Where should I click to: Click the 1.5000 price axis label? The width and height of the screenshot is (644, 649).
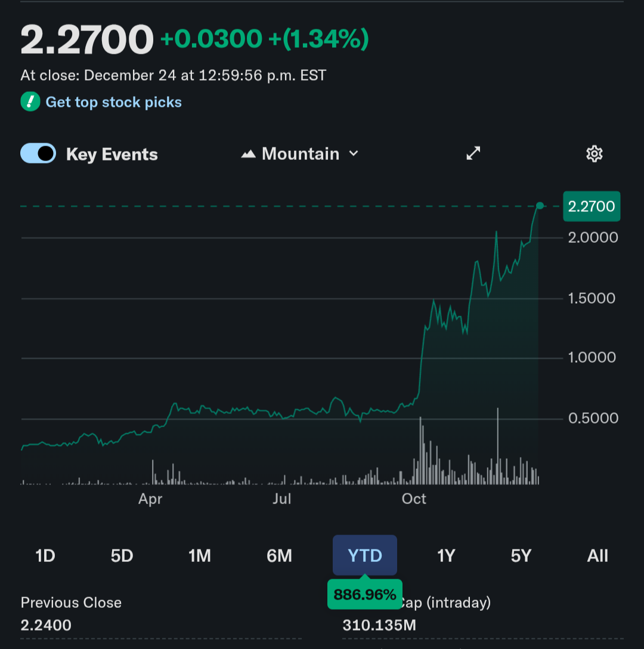[592, 298]
